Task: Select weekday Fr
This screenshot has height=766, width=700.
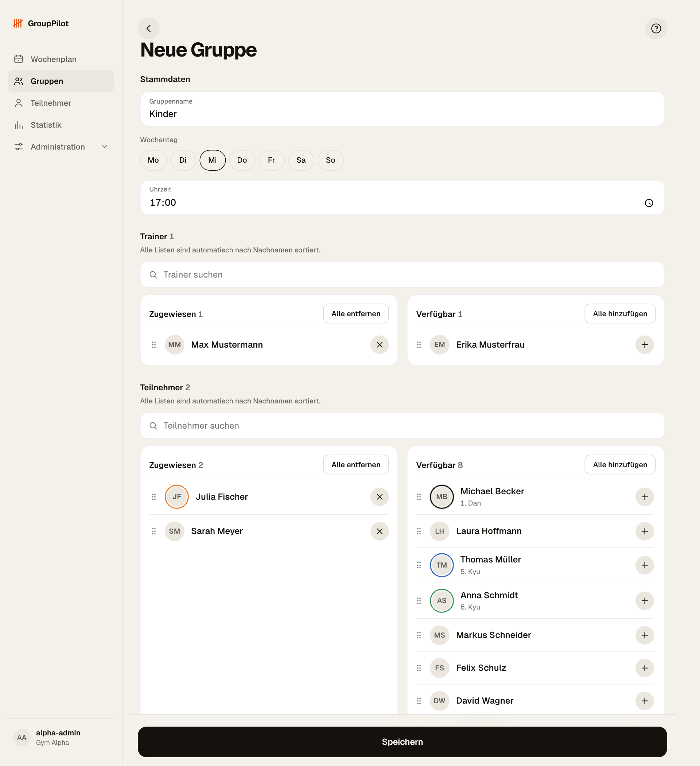Action: click(x=271, y=160)
